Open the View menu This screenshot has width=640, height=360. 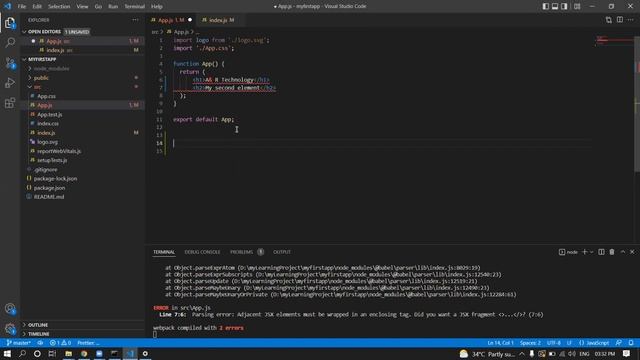(x=82, y=6)
